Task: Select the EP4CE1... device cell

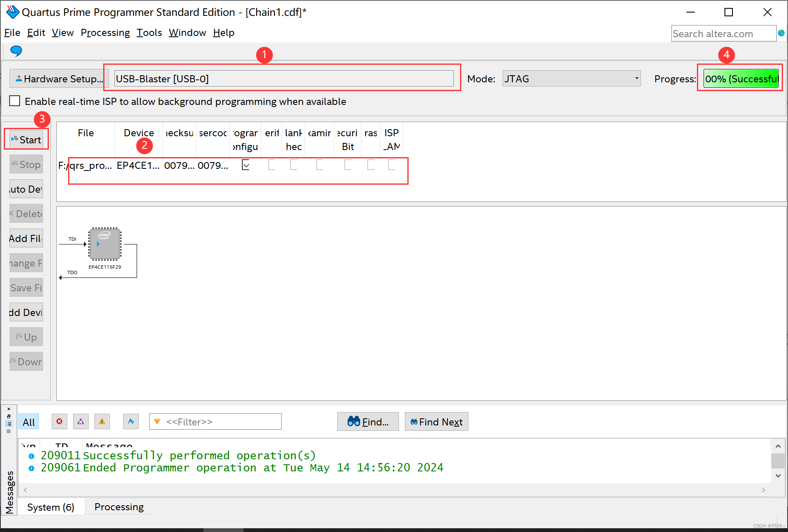Action: 138,165
